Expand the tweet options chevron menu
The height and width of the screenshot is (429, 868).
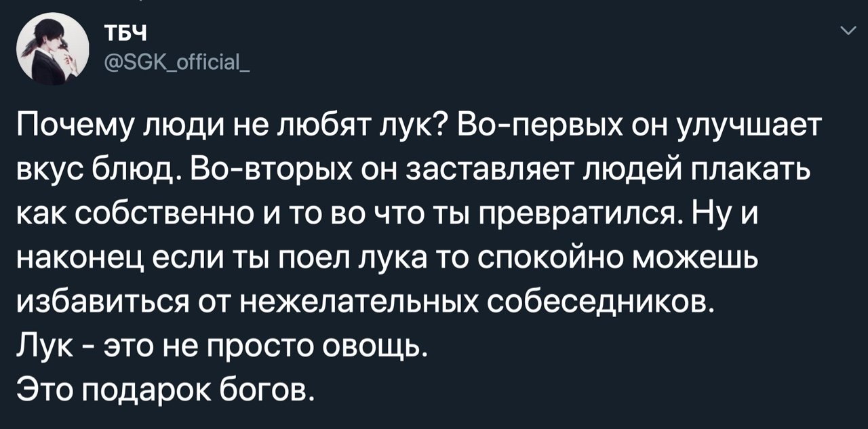coord(848,30)
